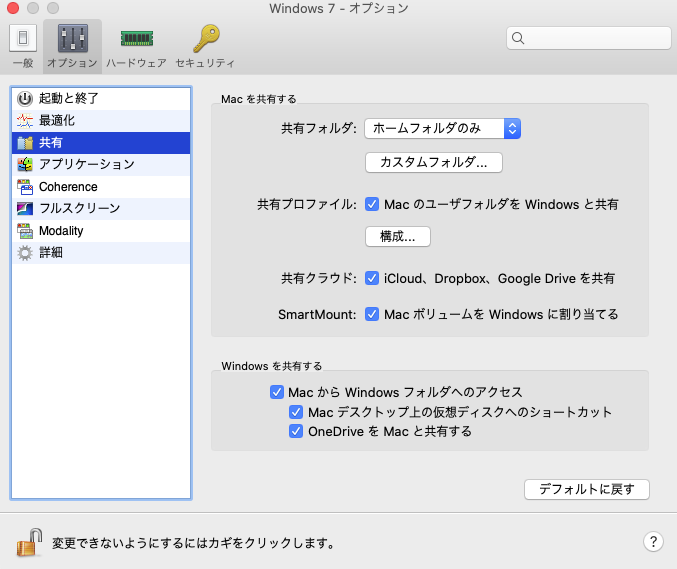Click the デフォルトに戻す button

[587, 489]
